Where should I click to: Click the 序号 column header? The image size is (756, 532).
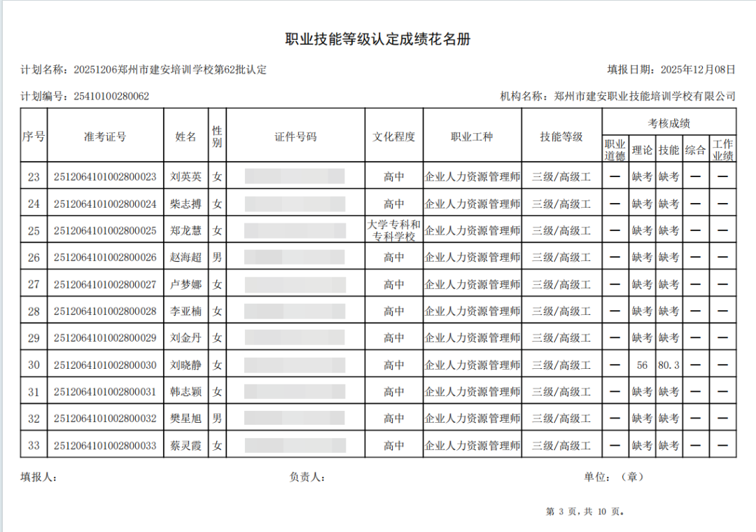34,136
